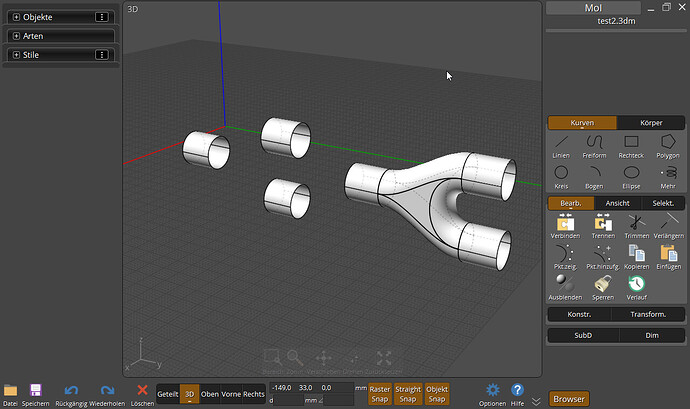Viewport: 690px width, 409px height.
Task: Switch viewport to Oben view
Action: point(210,394)
